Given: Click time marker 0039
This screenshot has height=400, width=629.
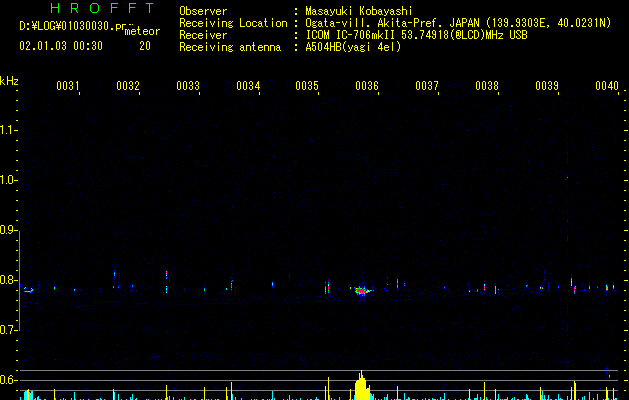Looking at the screenshot, I should pos(547,86).
